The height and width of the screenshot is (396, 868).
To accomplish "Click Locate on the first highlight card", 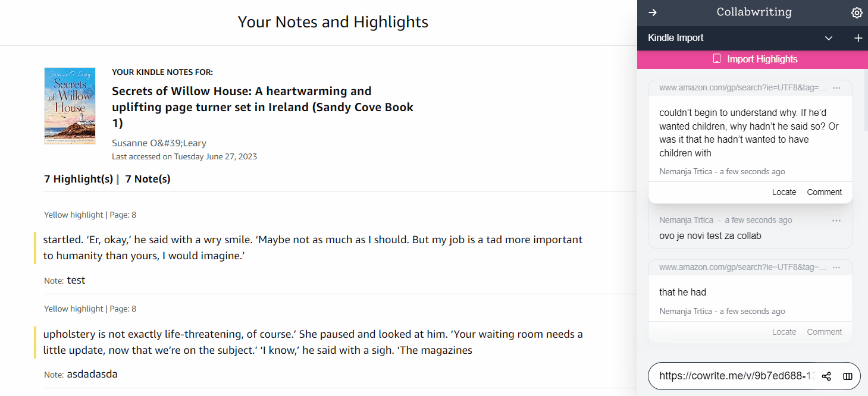I will point(784,192).
